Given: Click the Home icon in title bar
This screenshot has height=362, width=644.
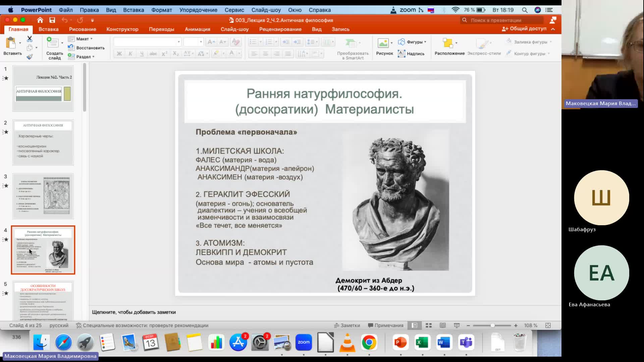Looking at the screenshot, I should (x=40, y=20).
